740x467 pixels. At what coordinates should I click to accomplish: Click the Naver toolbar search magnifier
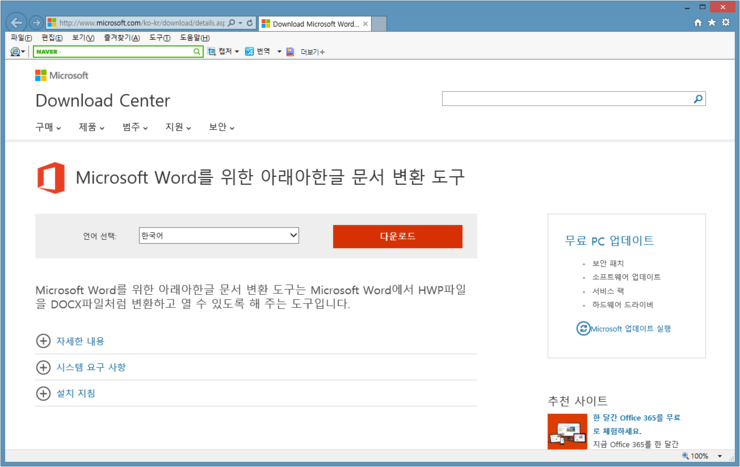tap(196, 51)
